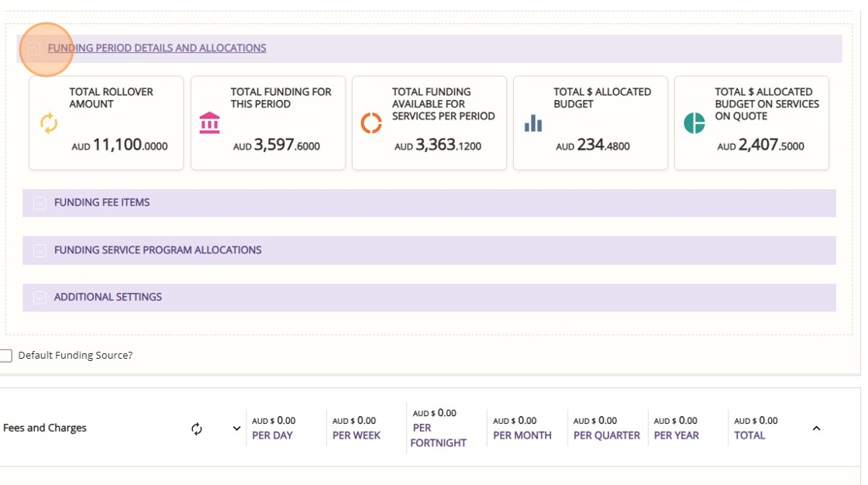The image size is (868, 485).
Task: Click the Total $ Allocated Budget On Services heading
Action: (766, 104)
